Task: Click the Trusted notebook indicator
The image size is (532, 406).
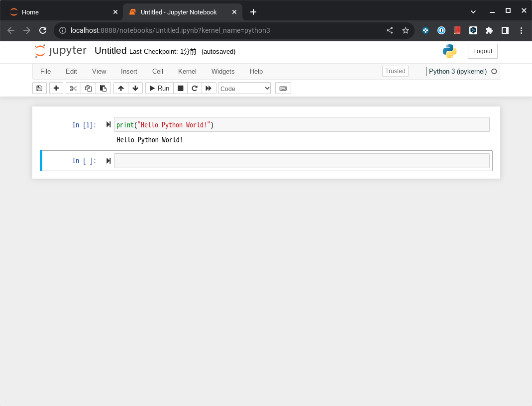Action: [x=395, y=71]
